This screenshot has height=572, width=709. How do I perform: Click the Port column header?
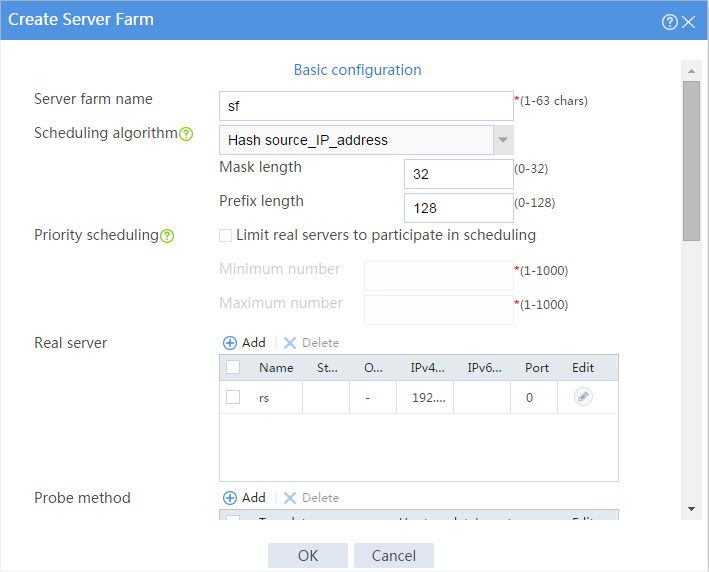point(537,368)
